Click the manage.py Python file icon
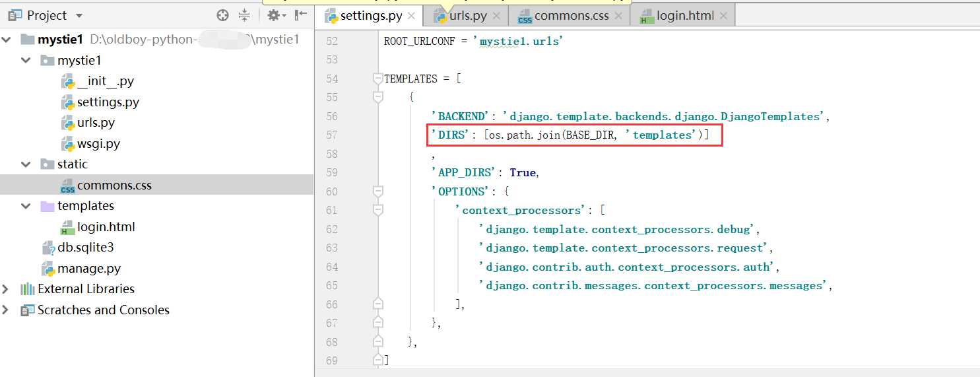This screenshot has width=980, height=377. [x=48, y=269]
